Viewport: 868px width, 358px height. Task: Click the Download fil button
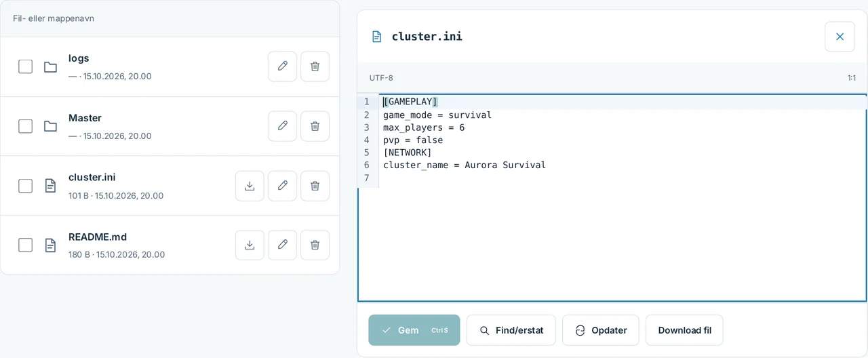[x=684, y=330]
